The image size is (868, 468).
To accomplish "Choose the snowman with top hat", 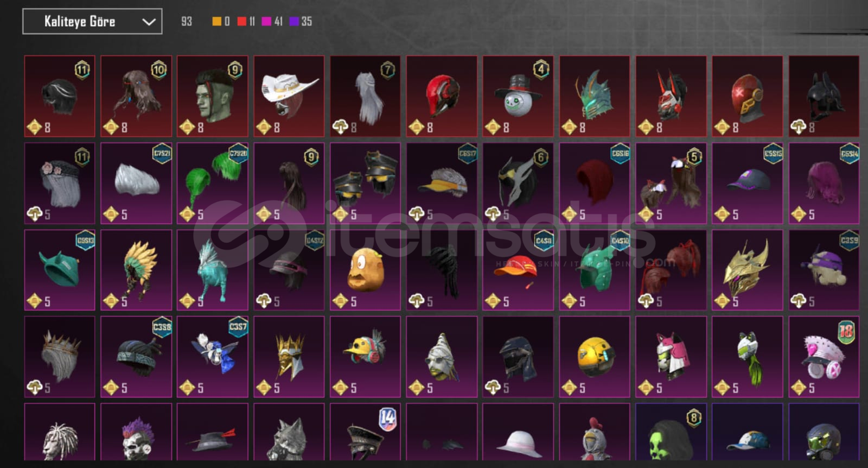I will click(x=518, y=96).
